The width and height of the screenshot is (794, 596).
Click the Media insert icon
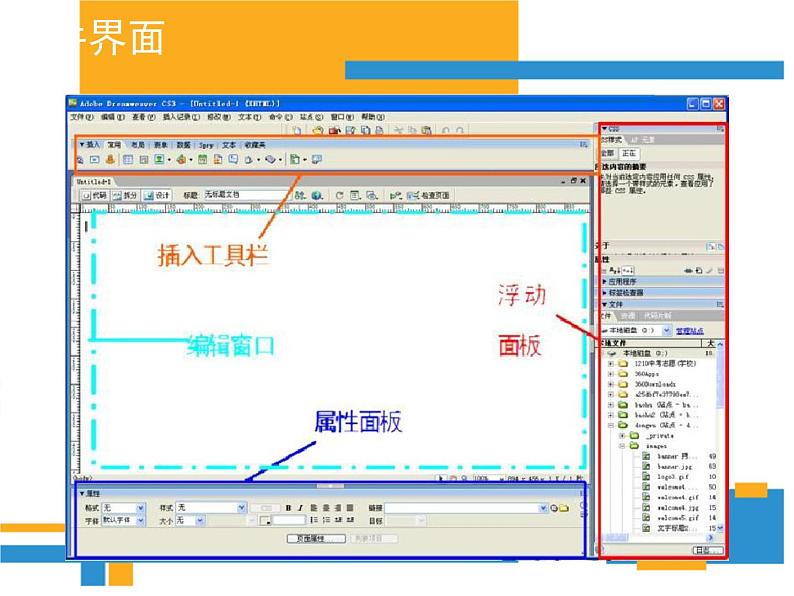181,160
